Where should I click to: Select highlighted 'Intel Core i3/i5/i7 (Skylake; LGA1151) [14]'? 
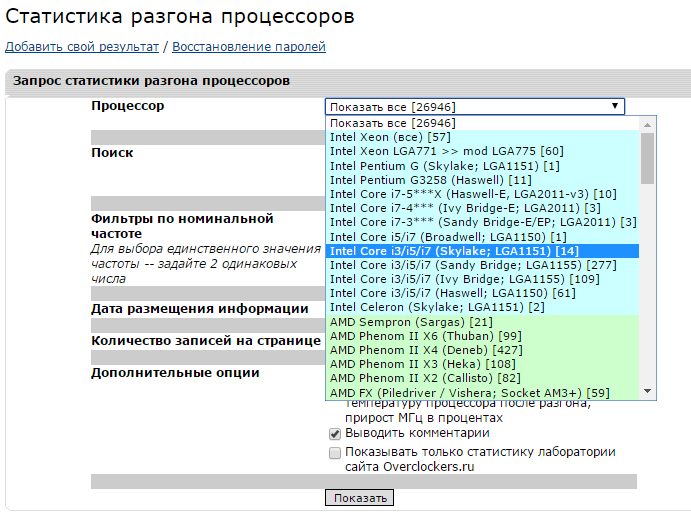point(482,251)
